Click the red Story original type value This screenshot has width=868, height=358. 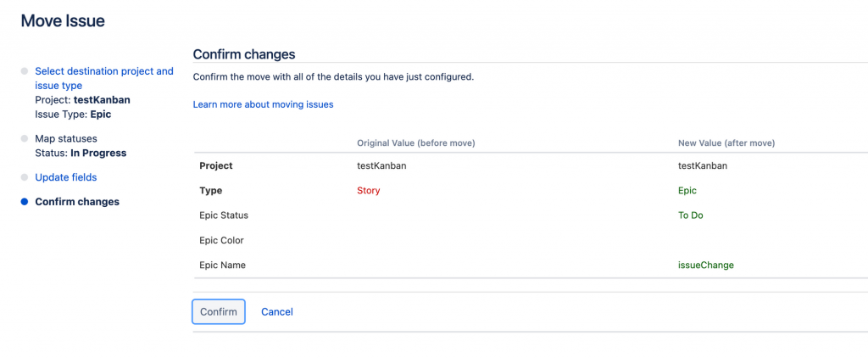pos(369,191)
